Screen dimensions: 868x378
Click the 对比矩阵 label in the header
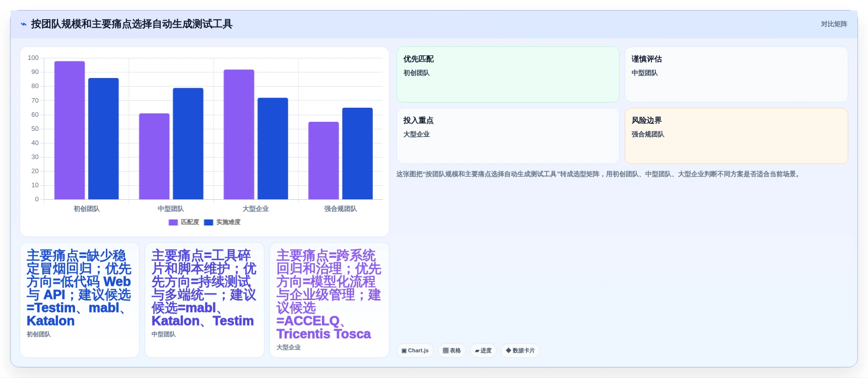click(x=834, y=24)
